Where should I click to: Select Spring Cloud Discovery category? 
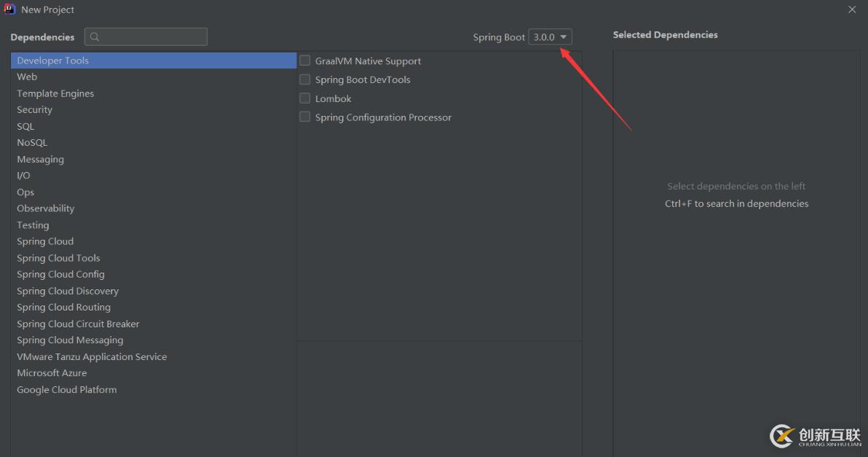[68, 291]
